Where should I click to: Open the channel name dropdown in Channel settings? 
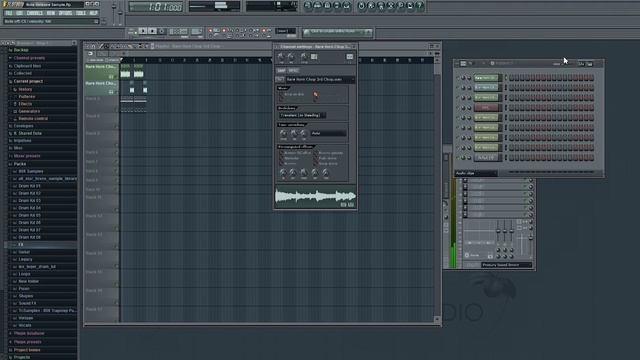320,79
